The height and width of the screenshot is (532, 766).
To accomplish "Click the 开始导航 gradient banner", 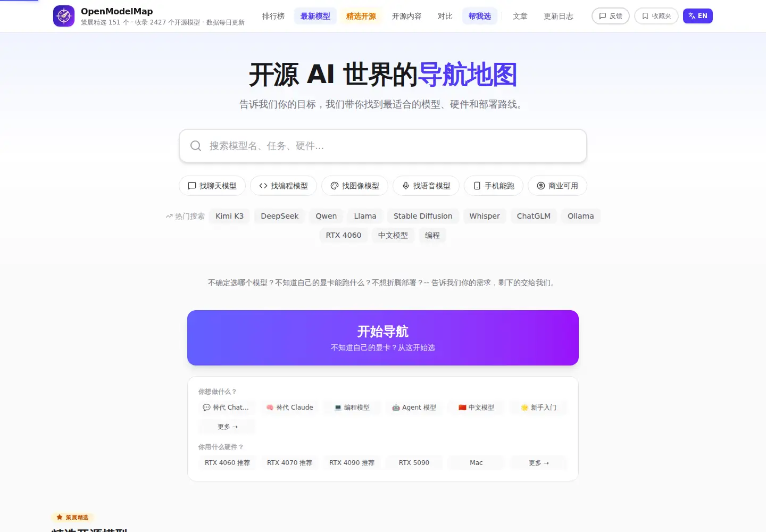I will tap(383, 338).
